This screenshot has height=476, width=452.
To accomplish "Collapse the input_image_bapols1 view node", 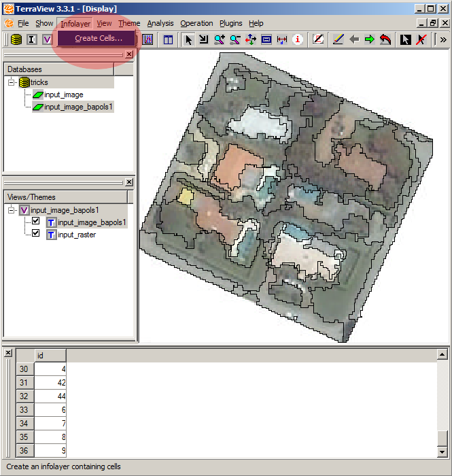I will 12,210.
